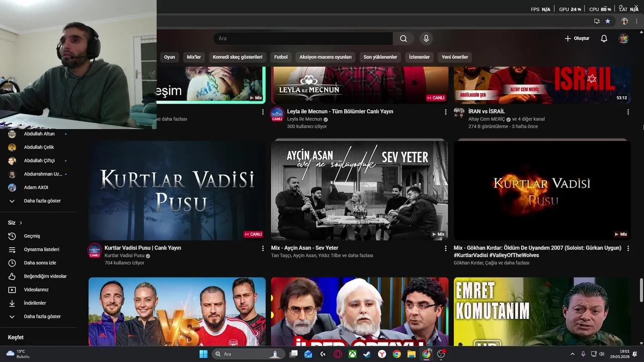This screenshot has width=644, height=362.
Task: Play İRAN vs İSRAİL video thumbnail
Action: point(542,85)
